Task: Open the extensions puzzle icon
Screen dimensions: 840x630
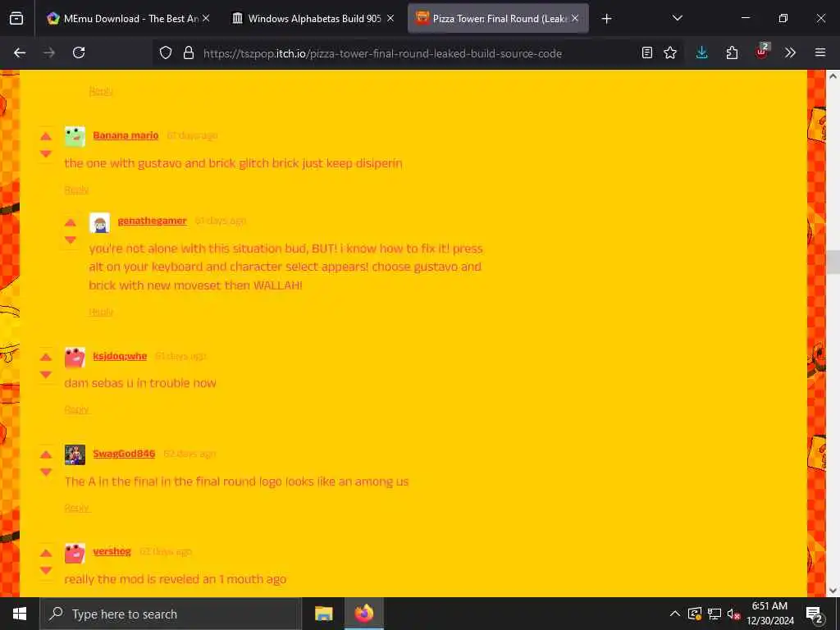Action: point(732,53)
